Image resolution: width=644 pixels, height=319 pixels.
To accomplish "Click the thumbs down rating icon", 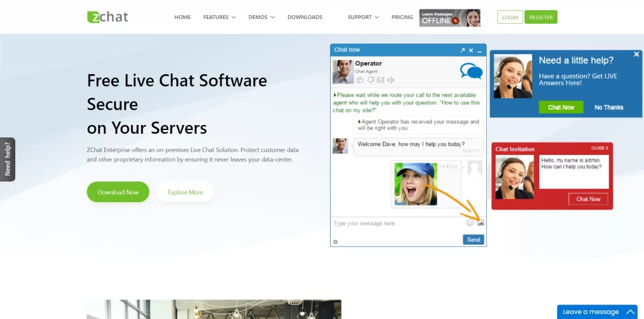I will tap(371, 80).
